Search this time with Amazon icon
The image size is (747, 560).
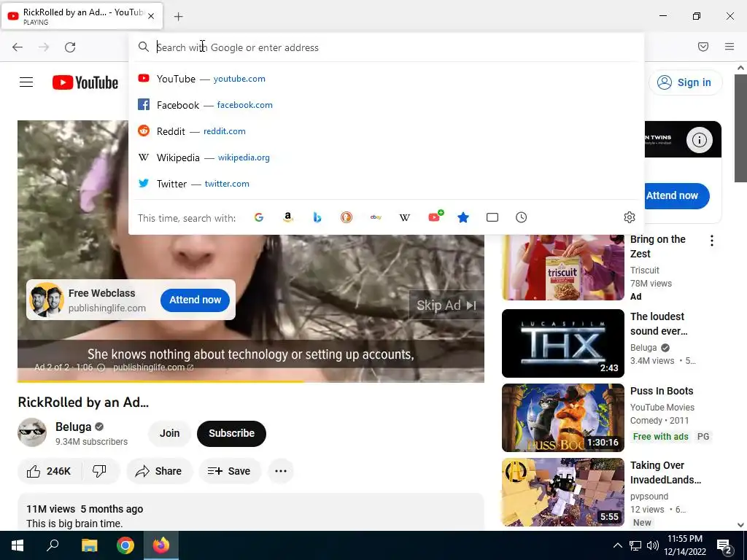pos(287,217)
